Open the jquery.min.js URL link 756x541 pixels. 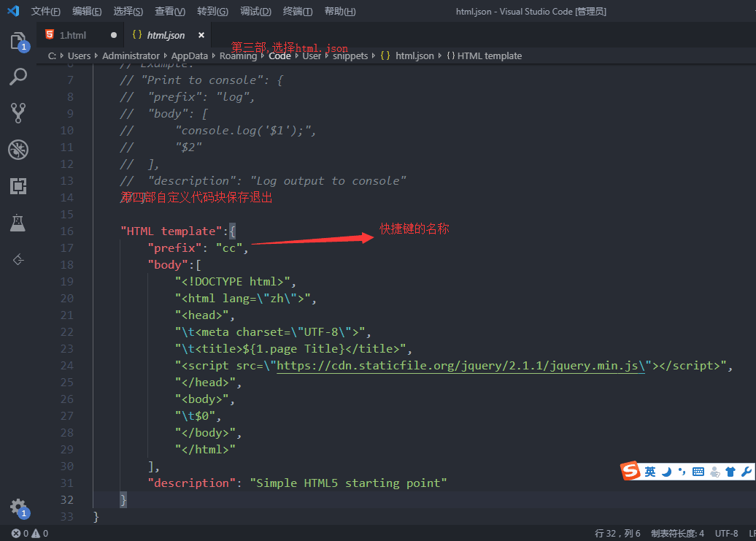[x=460, y=366]
